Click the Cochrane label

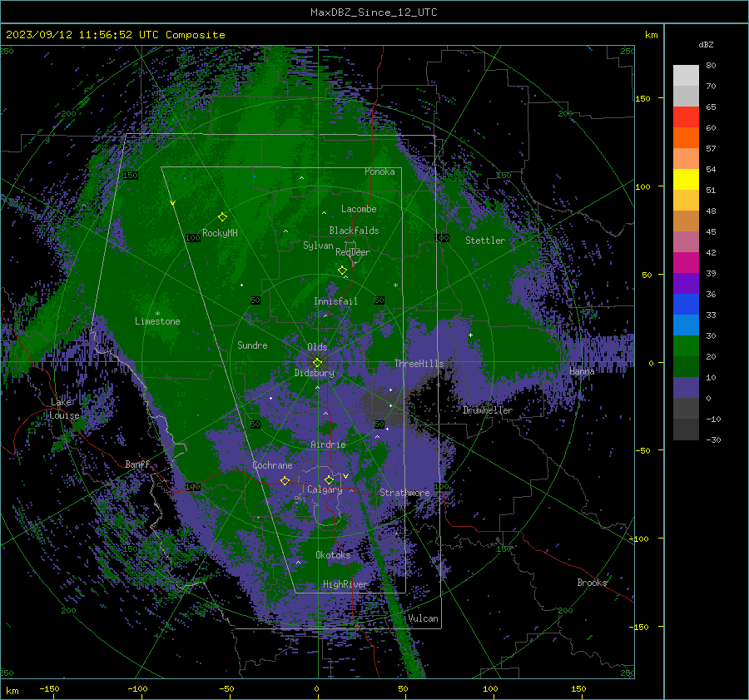[x=272, y=465]
